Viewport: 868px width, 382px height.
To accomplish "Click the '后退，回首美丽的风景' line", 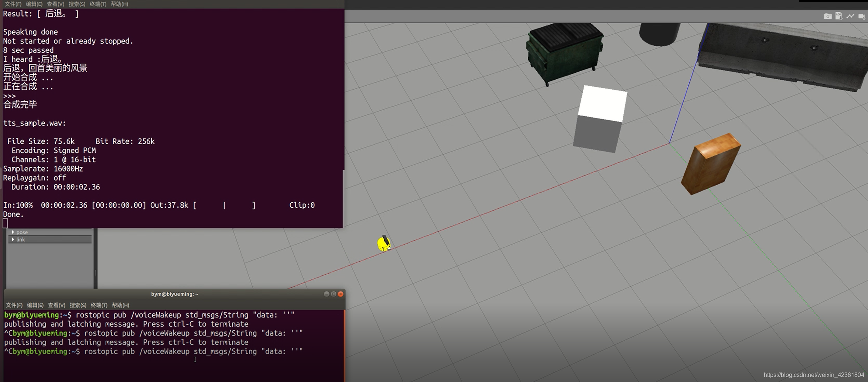I will pos(45,68).
